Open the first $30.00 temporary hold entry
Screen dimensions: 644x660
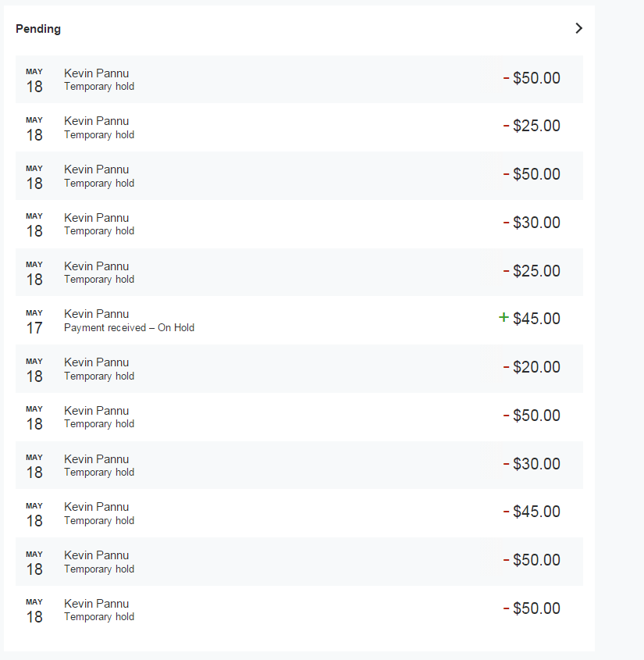299,223
